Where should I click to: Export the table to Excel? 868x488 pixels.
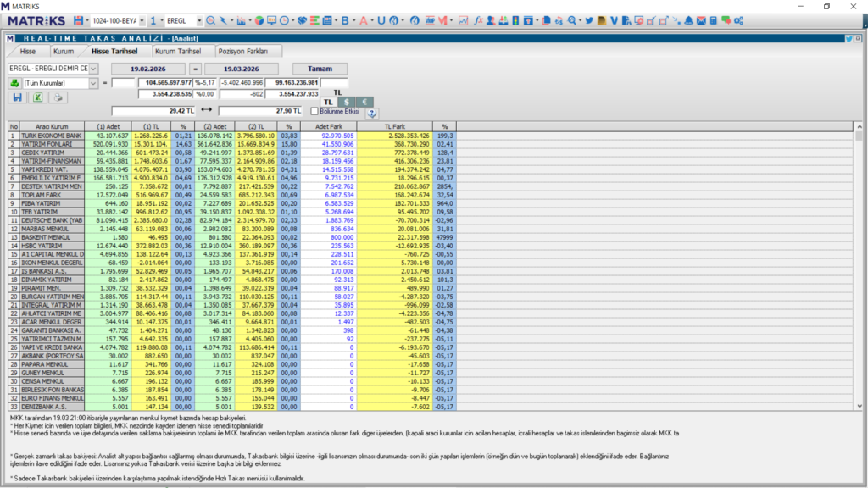37,97
